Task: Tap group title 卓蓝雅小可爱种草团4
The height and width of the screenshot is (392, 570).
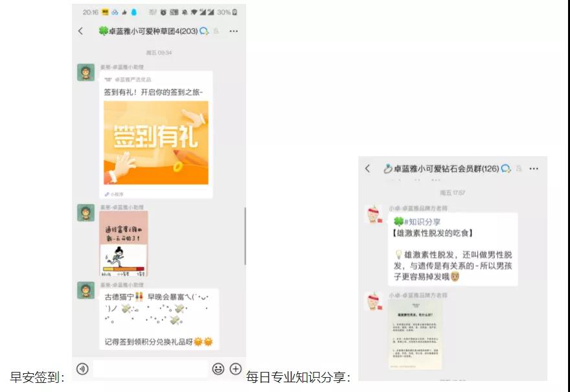Action: 150,31
